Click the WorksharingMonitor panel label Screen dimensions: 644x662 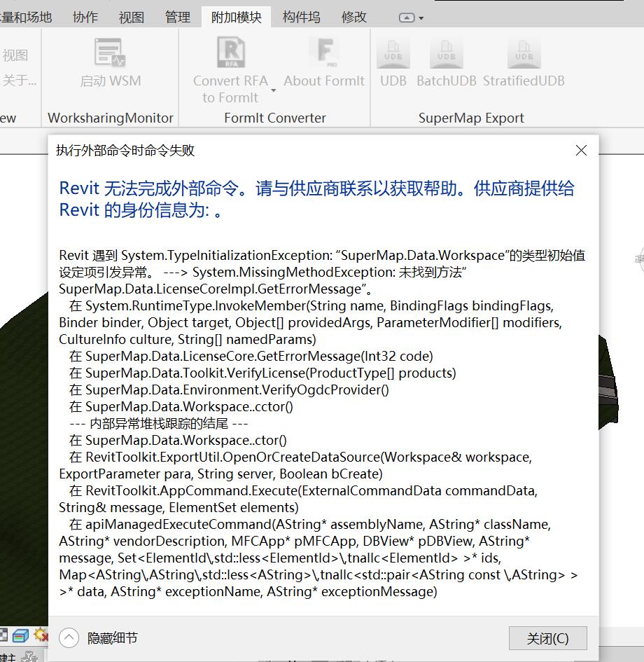click(x=111, y=118)
